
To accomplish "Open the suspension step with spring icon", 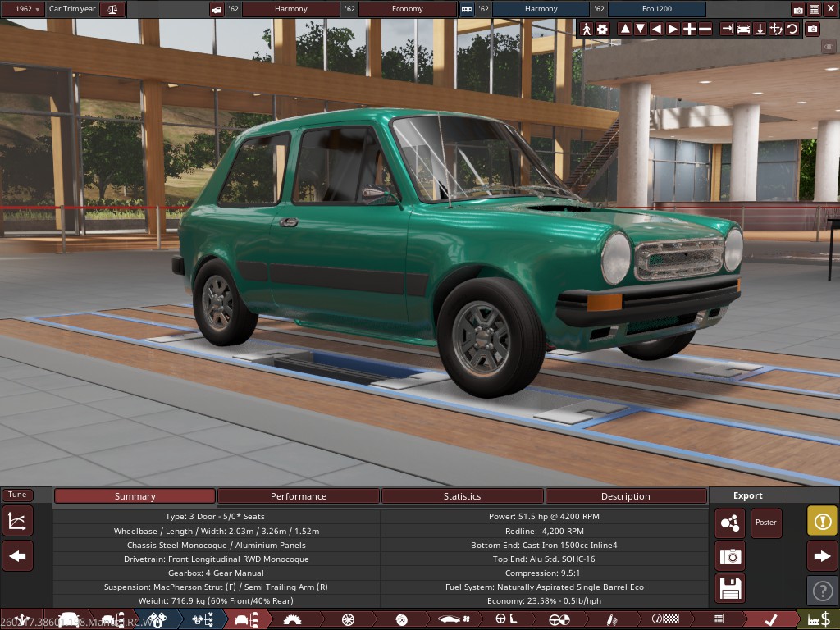I will (x=612, y=620).
